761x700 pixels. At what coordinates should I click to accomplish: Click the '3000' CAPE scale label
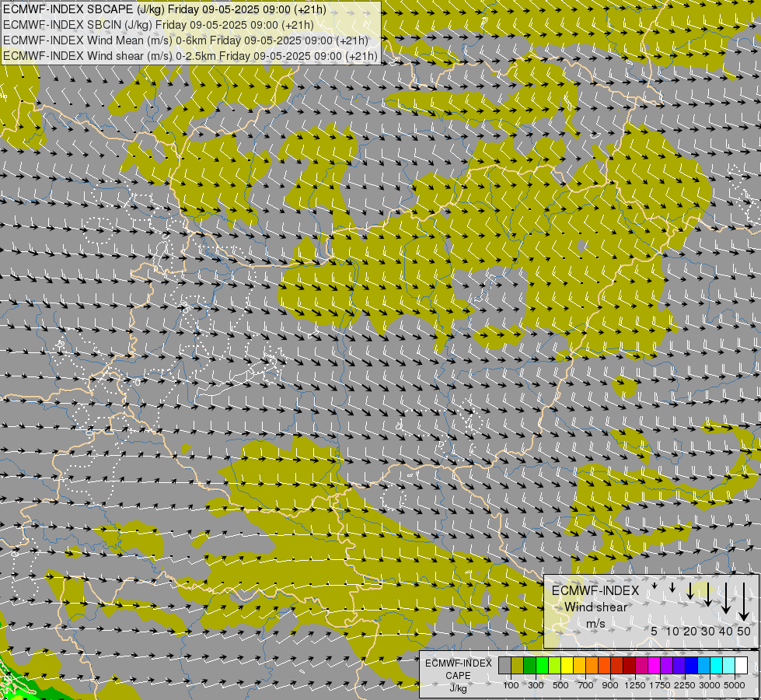710,685
